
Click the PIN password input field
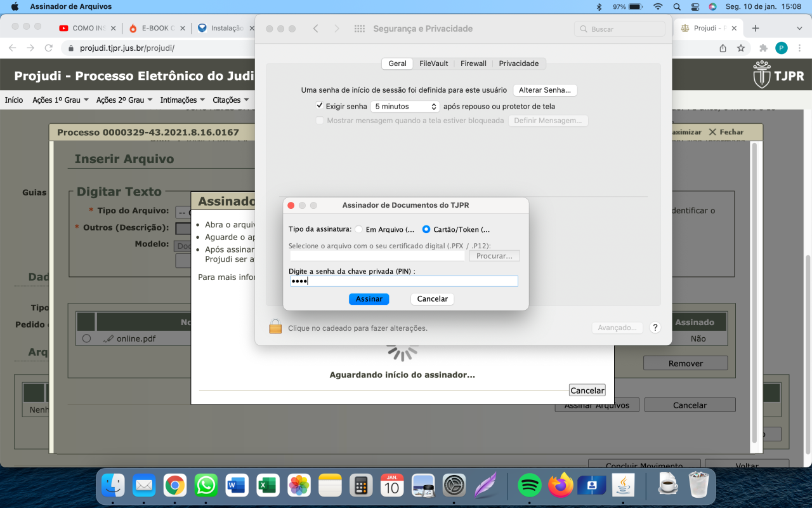point(404,281)
